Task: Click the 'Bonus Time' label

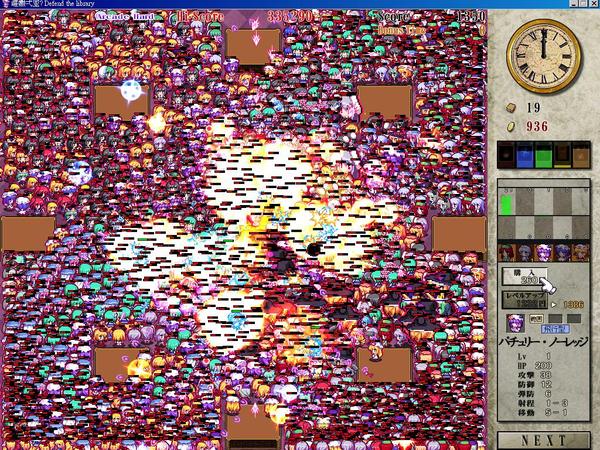Action: click(x=401, y=30)
